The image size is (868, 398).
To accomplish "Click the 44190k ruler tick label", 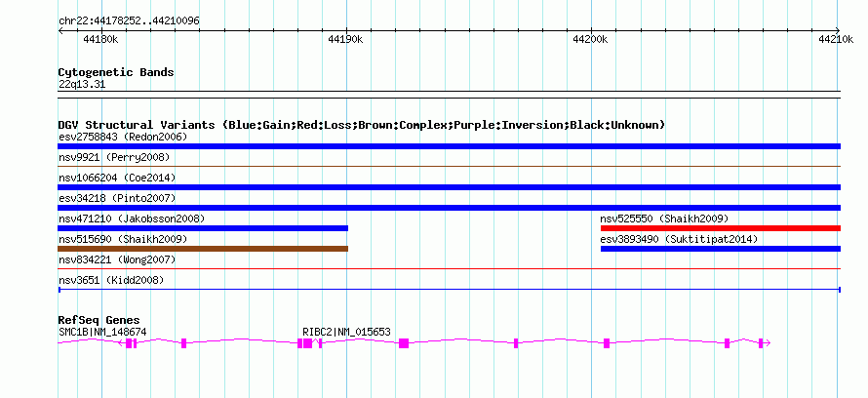I will click(345, 39).
